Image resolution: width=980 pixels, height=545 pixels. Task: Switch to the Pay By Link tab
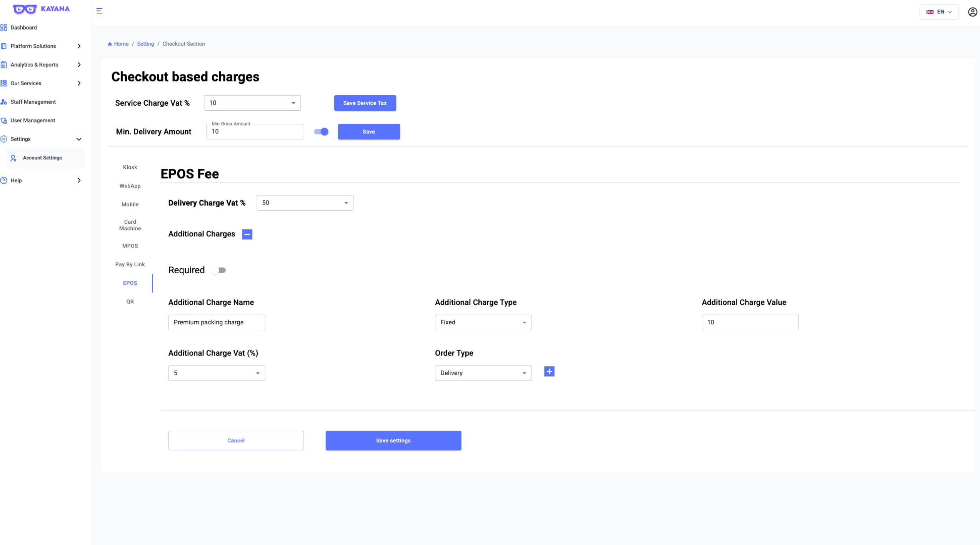coord(130,264)
